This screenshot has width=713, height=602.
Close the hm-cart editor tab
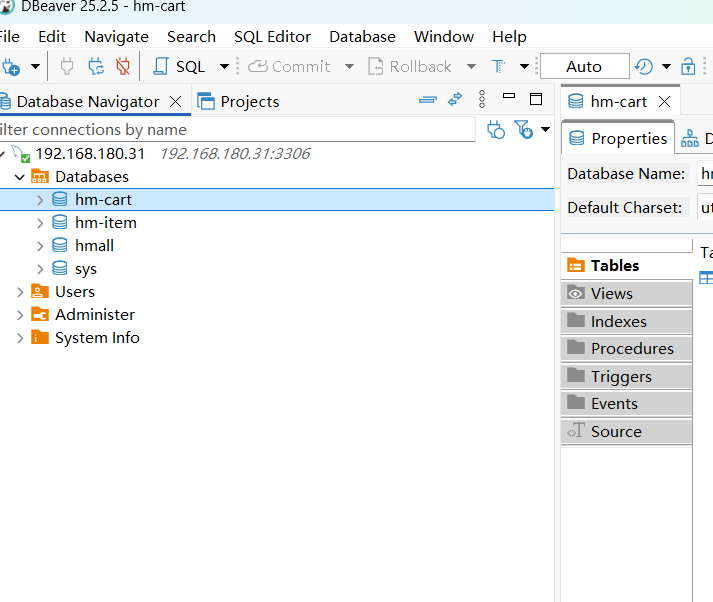(664, 101)
